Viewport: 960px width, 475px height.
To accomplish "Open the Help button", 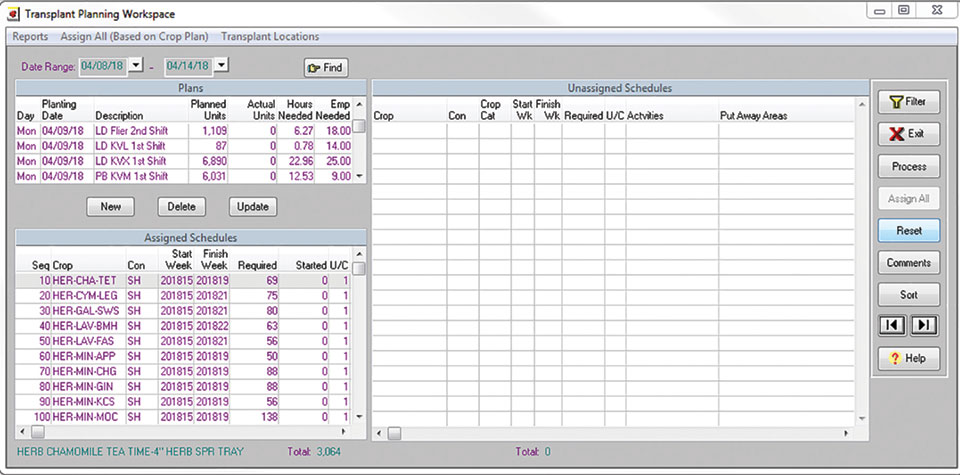I will (x=909, y=358).
